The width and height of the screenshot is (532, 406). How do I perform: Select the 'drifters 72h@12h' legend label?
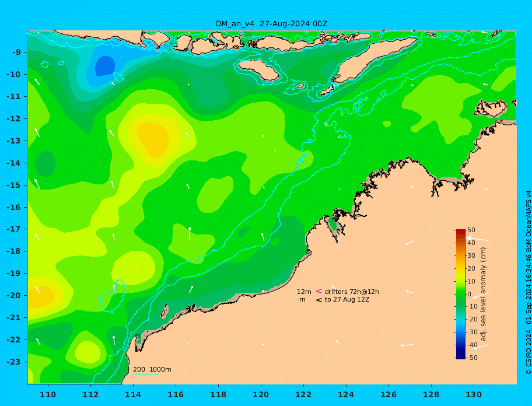(352, 292)
